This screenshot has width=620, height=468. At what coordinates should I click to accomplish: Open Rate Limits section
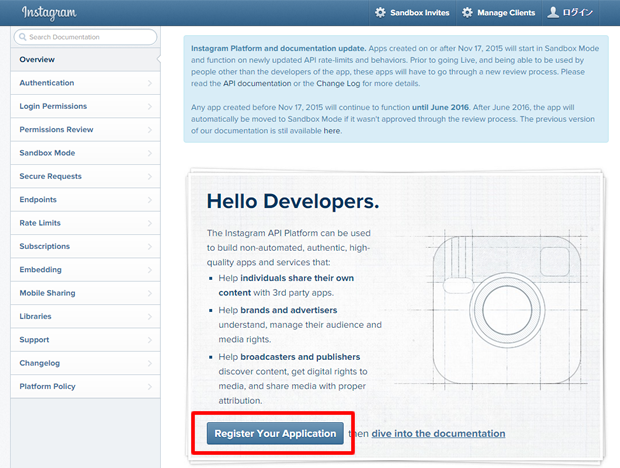point(85,223)
